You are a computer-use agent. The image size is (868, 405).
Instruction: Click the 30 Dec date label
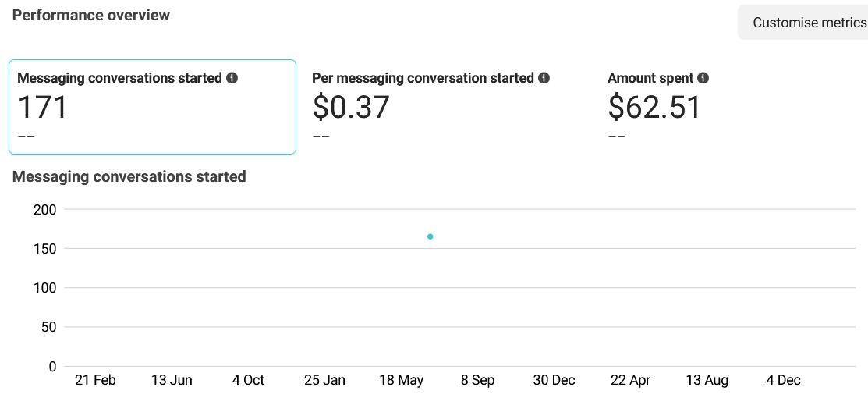(554, 380)
